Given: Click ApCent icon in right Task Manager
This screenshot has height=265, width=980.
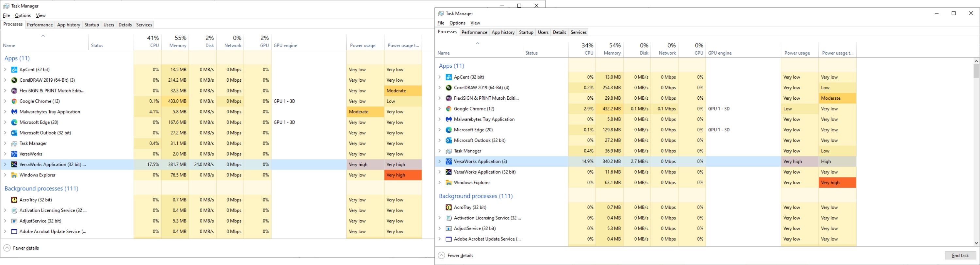Looking at the screenshot, I should (449, 77).
